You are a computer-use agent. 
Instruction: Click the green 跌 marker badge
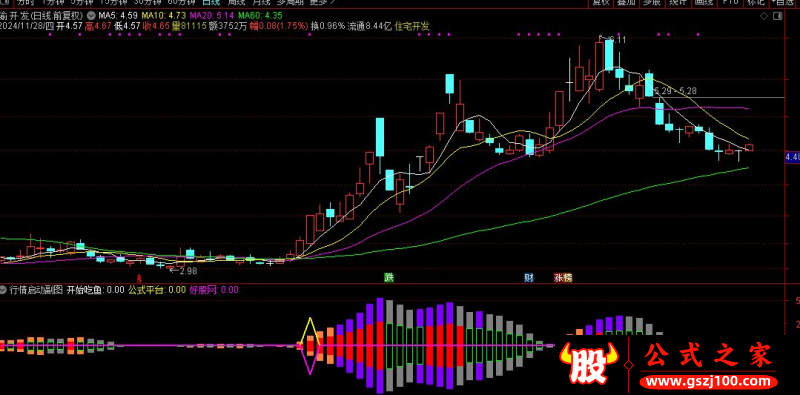390,278
